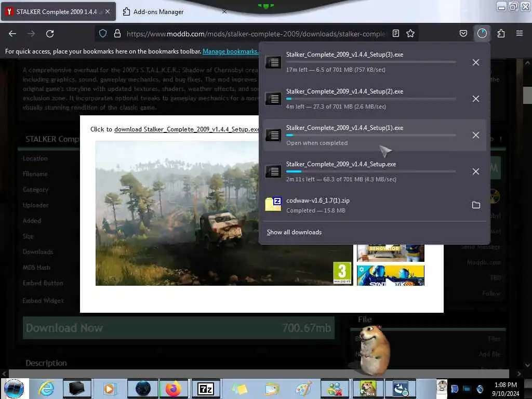
Task: Open the Windows Start orb
Action: click(14, 389)
